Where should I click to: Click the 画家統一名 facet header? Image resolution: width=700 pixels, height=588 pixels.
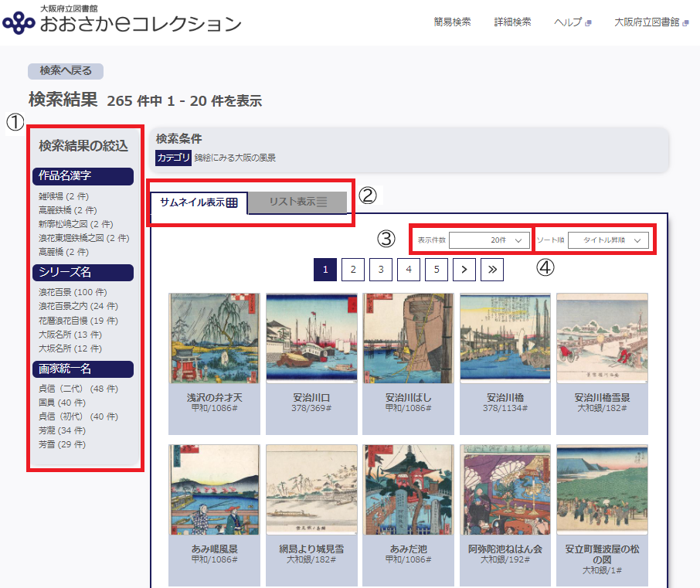point(83,369)
